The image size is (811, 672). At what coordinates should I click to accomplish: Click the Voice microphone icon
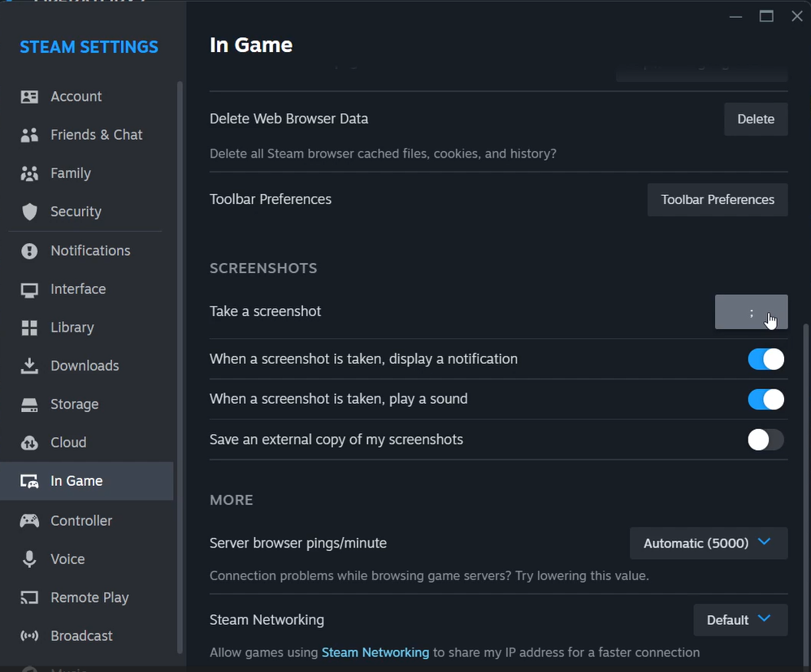(29, 559)
